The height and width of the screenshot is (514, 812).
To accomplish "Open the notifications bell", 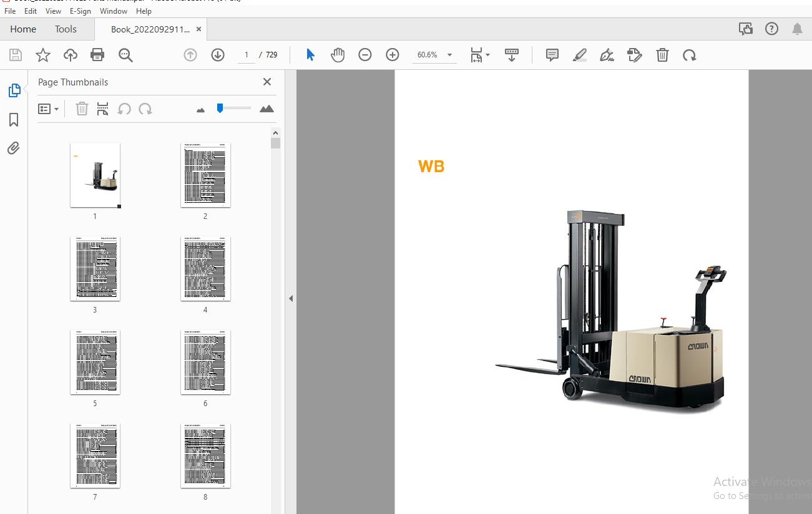I will (x=797, y=29).
